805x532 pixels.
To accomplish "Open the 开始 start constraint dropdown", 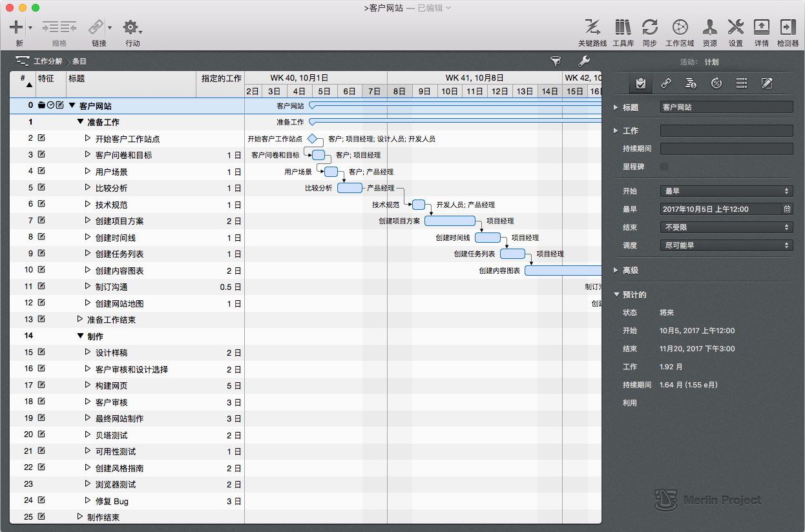I will tap(726, 191).
